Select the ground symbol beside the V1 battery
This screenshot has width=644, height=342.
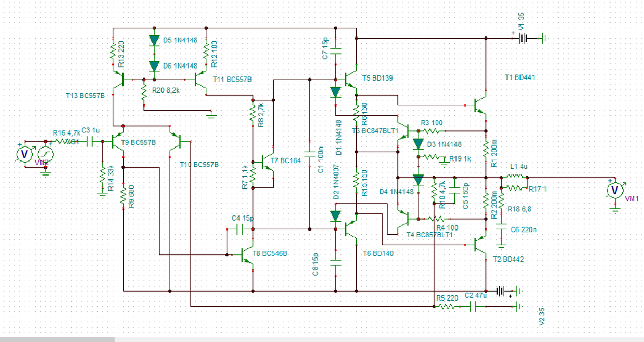543,38
